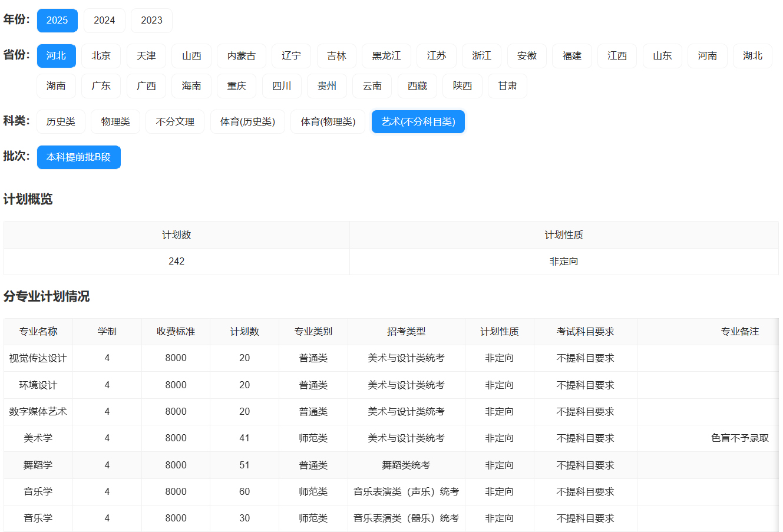The height and width of the screenshot is (532, 783).
Task: Click the 收费标准 column header
Action: click(x=176, y=332)
